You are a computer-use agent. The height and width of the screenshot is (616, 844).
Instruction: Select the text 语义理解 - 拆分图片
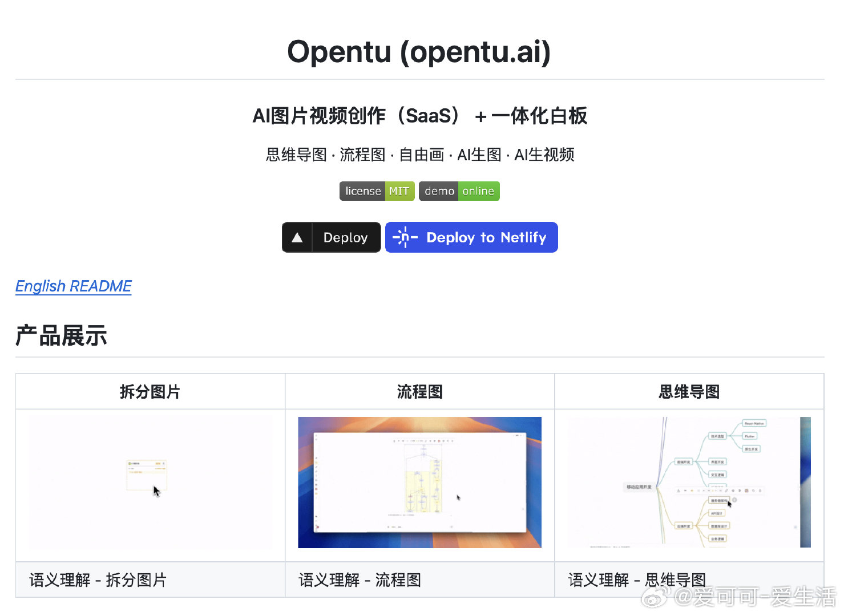(98, 580)
